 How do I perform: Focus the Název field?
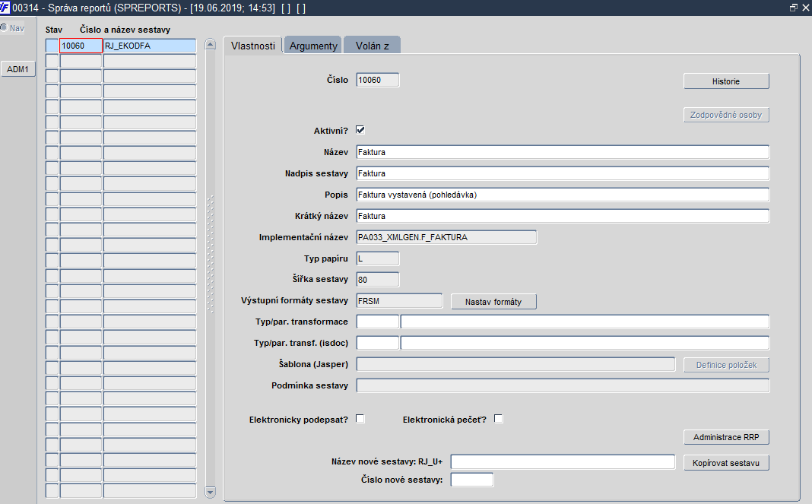tap(563, 152)
